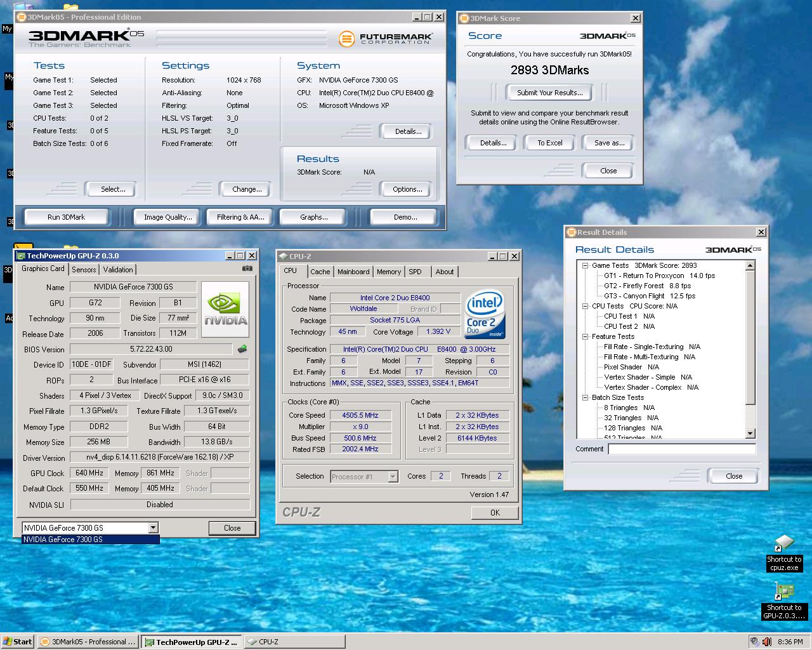The width and height of the screenshot is (812, 650).
Task: Click the Filtering & AA button
Action: click(x=240, y=217)
